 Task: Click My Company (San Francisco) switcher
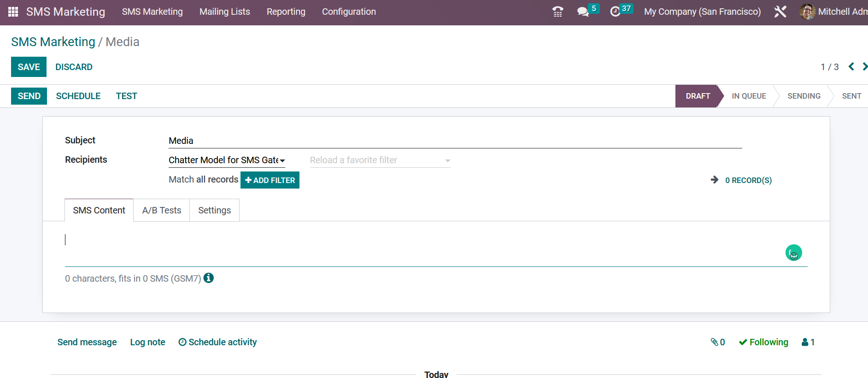click(702, 12)
